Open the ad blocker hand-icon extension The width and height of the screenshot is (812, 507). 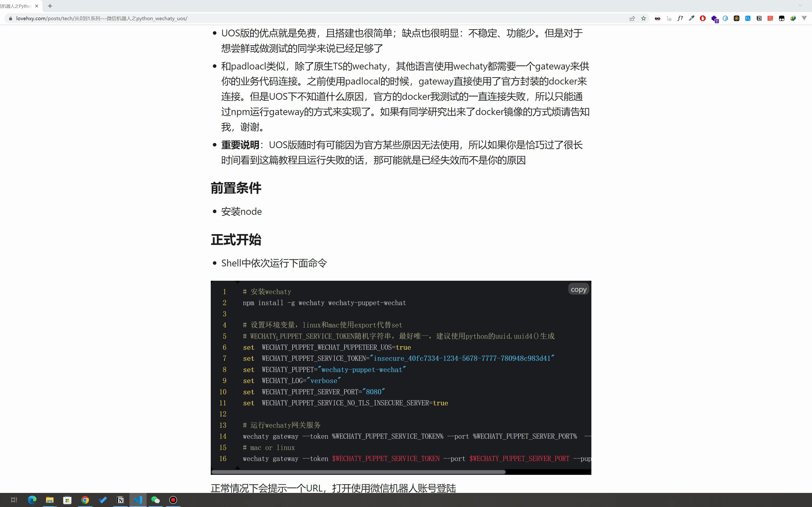pyautogui.click(x=703, y=19)
